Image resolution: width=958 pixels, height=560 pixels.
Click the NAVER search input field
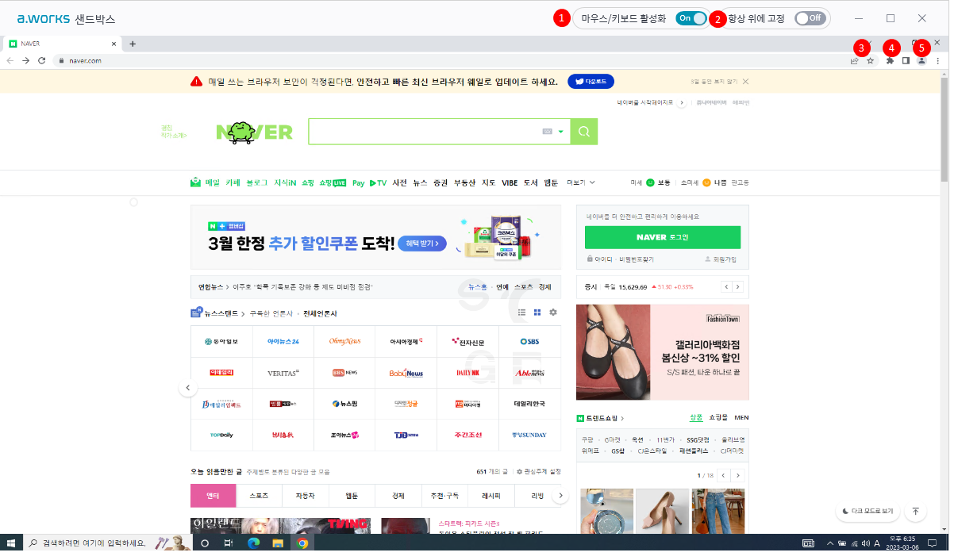tap(425, 132)
